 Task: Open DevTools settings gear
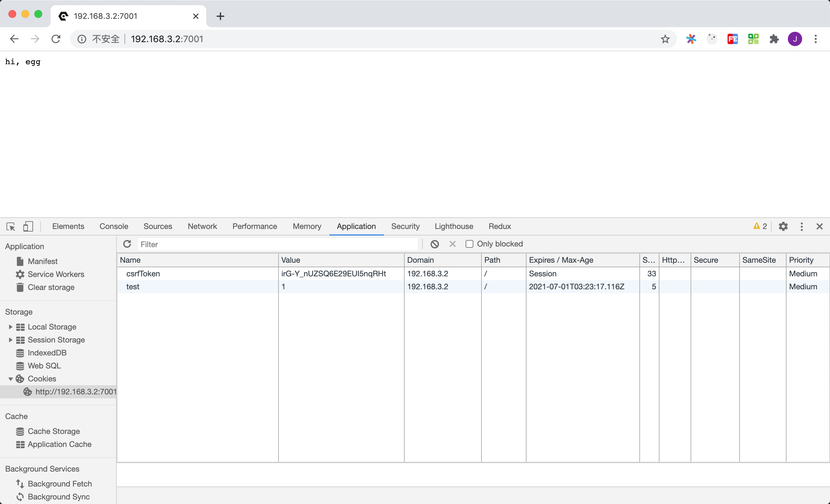click(x=783, y=226)
